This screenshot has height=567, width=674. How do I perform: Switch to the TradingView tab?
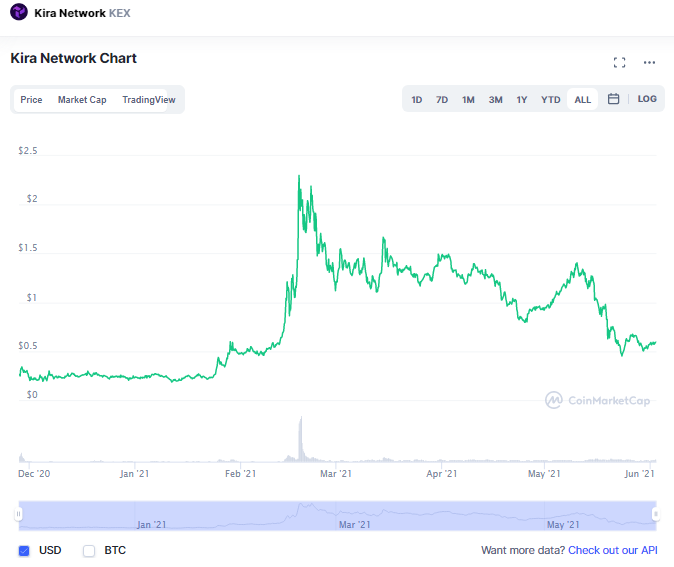149,100
